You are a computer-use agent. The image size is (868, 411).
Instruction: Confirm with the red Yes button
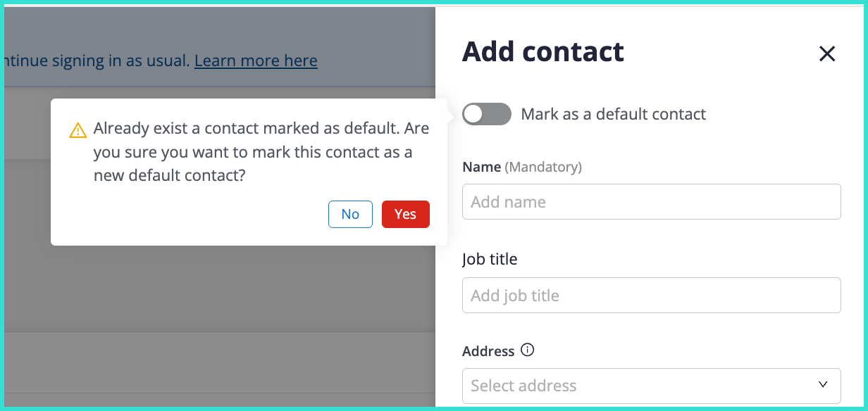click(x=405, y=214)
